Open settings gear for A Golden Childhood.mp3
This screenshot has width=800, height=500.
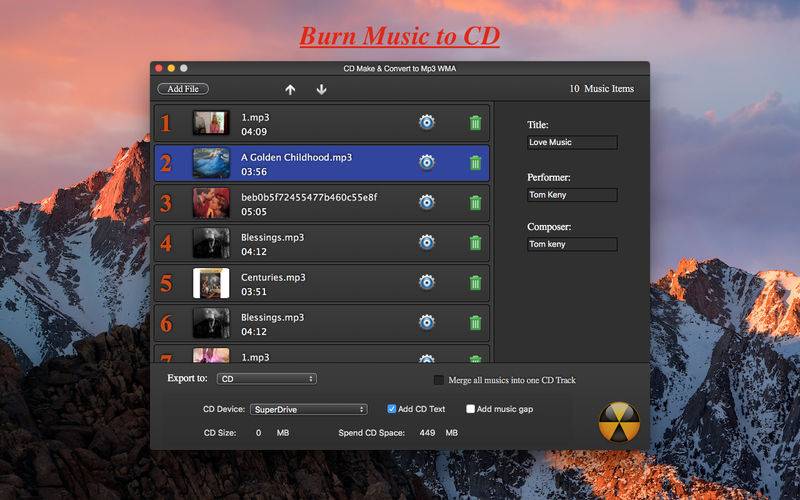point(427,162)
